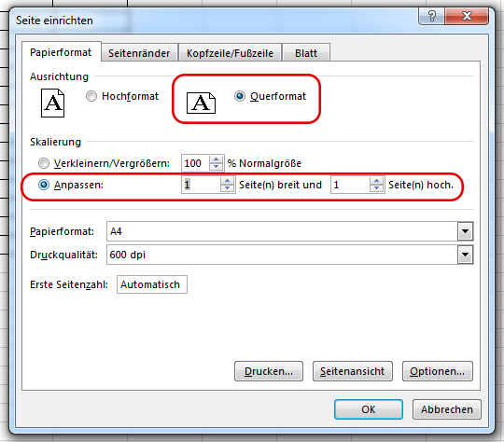Click the portrait page orientation icon
504x442 pixels.
pyautogui.click(x=52, y=104)
